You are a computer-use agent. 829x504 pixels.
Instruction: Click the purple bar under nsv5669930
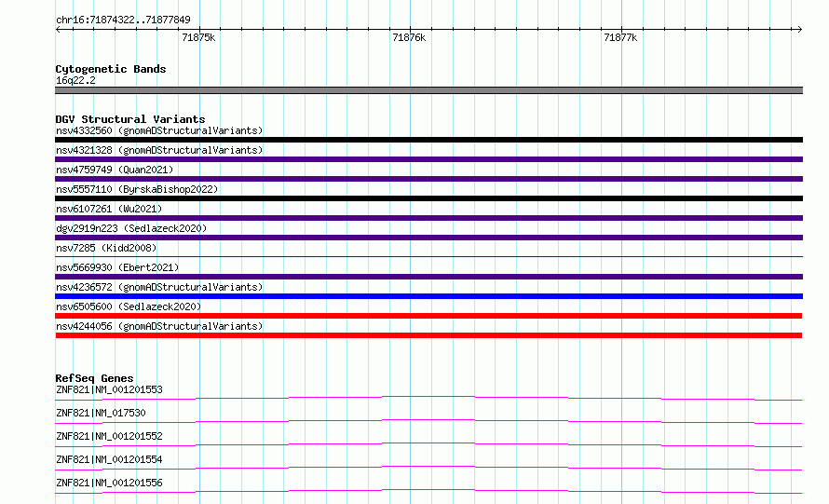[x=428, y=277]
